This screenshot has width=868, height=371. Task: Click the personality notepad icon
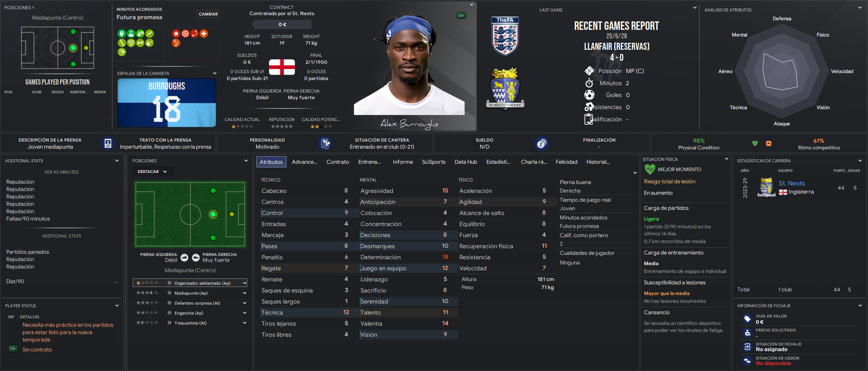pyautogui.click(x=325, y=143)
